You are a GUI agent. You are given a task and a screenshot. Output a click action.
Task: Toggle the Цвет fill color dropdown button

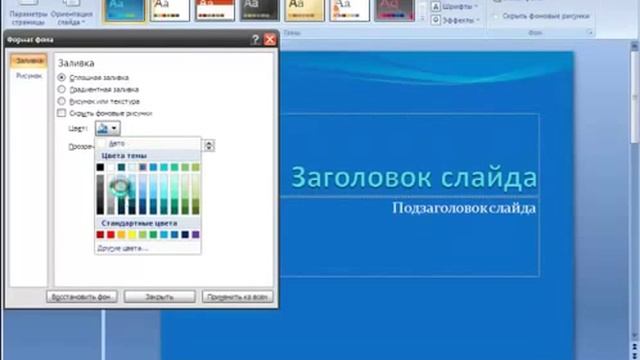(108, 129)
